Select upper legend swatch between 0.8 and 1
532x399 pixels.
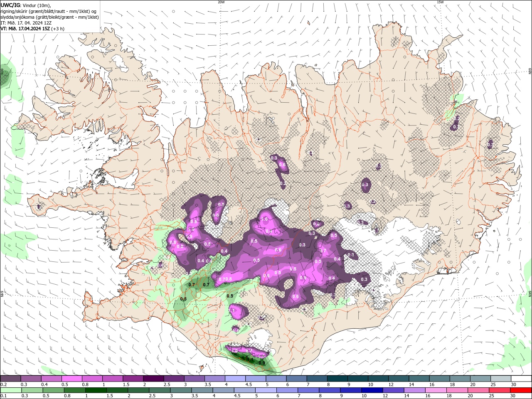click(x=92, y=379)
